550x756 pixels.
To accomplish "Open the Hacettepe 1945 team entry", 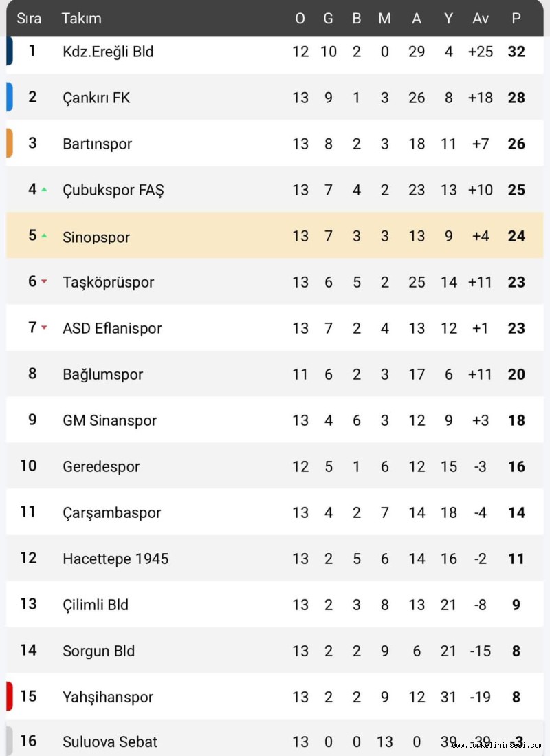I will click(x=115, y=559).
